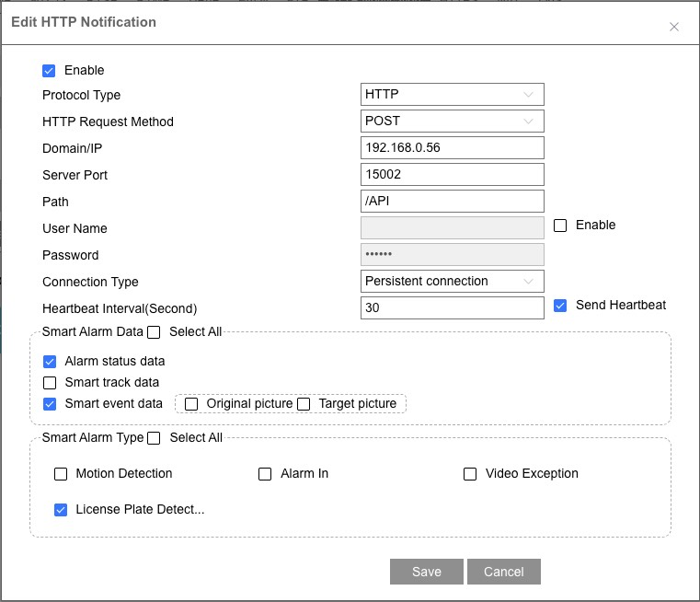700x602 pixels.
Task: Check the Original picture option
Action: (x=191, y=404)
